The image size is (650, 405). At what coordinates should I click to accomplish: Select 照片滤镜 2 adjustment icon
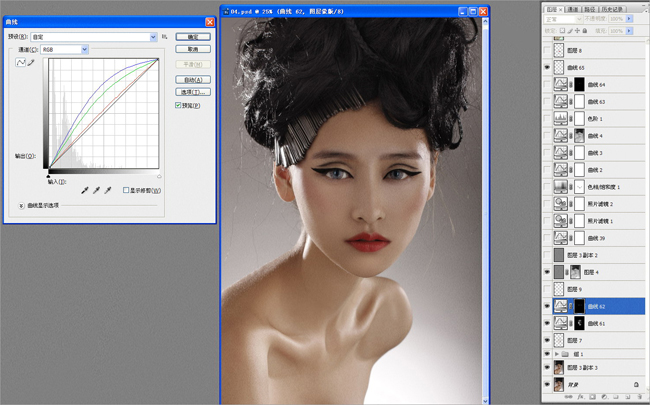point(560,204)
